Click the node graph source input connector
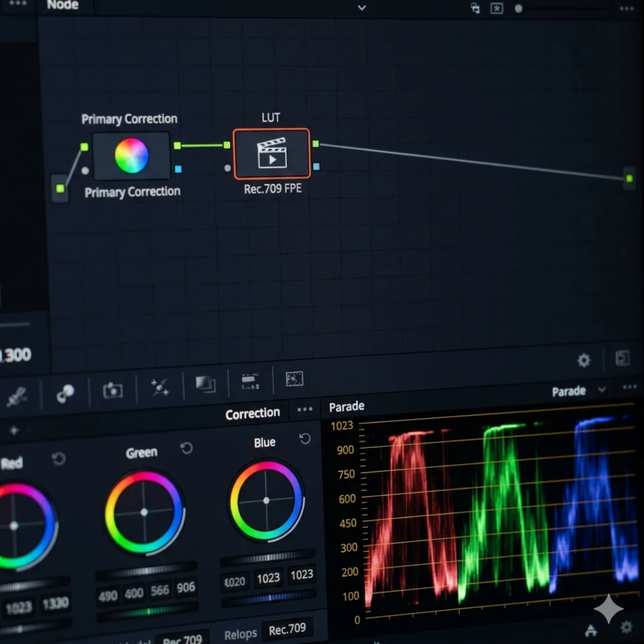The image size is (644, 644). pos(60,188)
